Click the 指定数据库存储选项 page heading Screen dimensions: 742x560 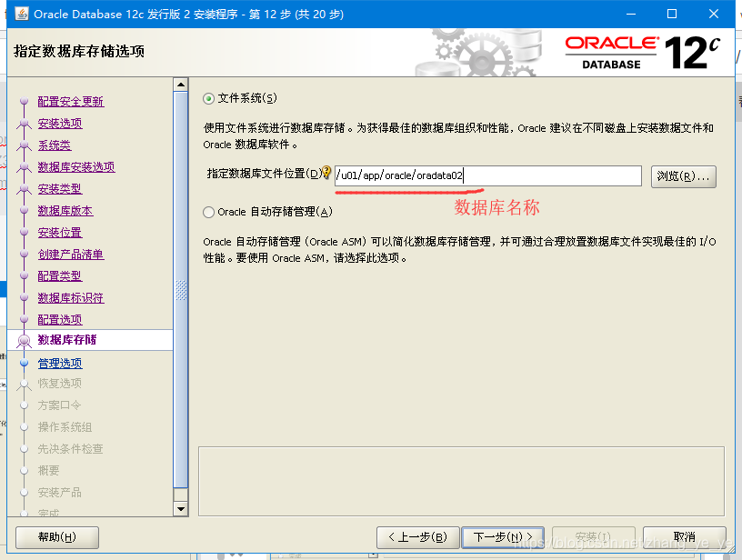(x=79, y=51)
